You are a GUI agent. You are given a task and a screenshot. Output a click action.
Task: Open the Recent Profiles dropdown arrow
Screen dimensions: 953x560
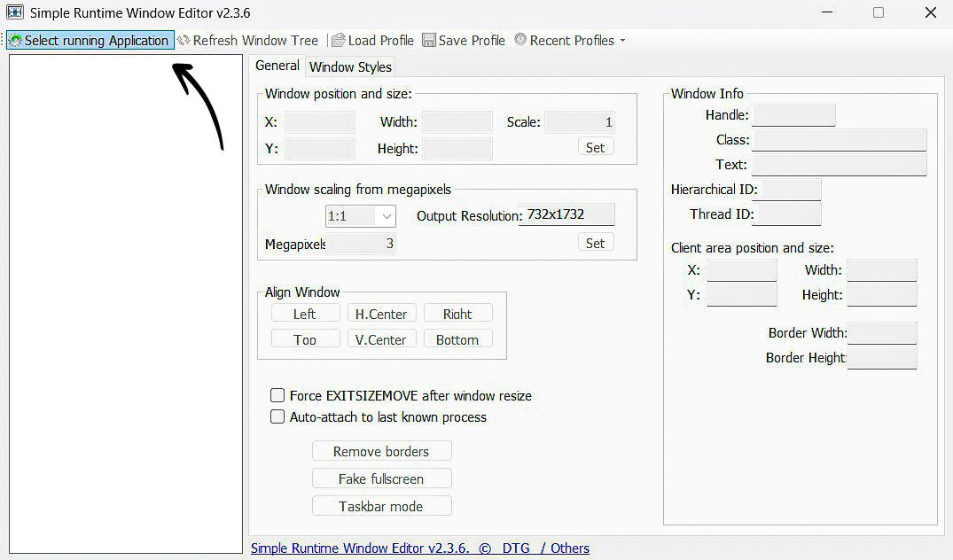pos(622,41)
